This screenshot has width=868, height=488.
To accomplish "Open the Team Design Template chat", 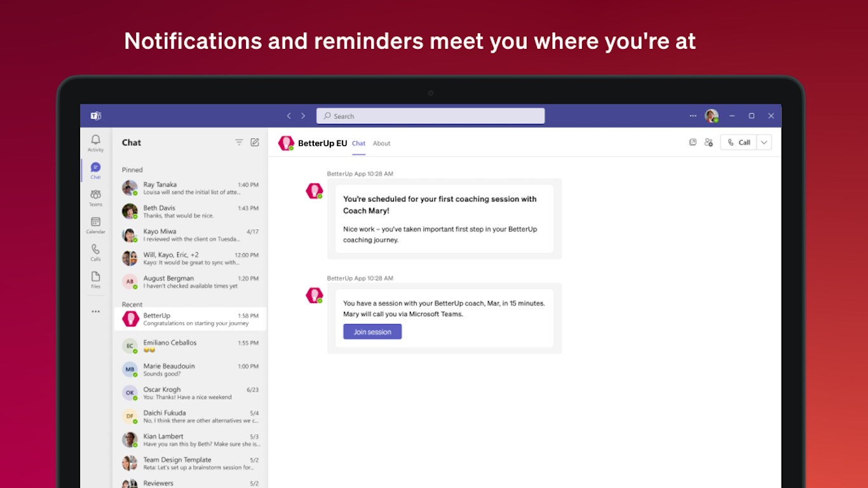I will coord(190,464).
